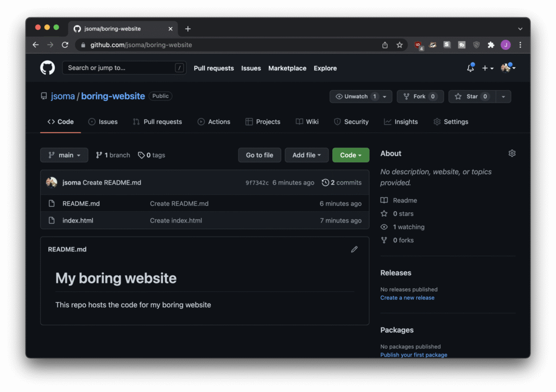Click jsoma avatar in latest commit row
Viewport: 556px width, 392px height.
click(x=52, y=182)
